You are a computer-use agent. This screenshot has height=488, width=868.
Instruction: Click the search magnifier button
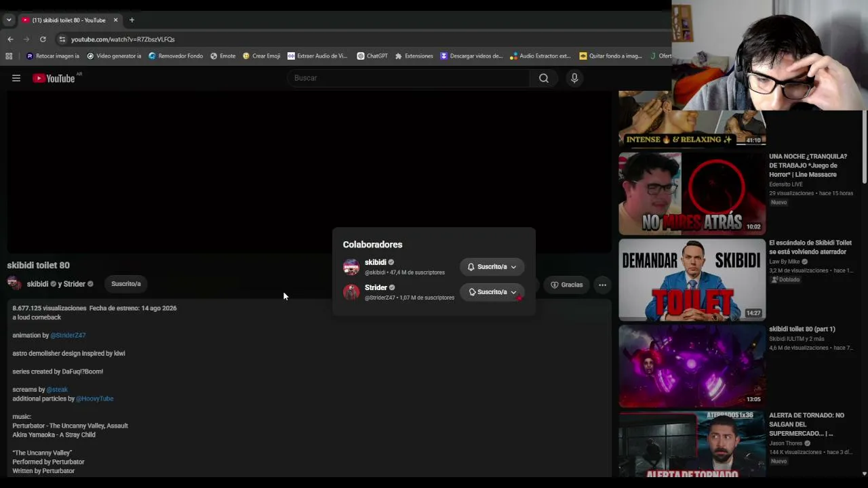click(544, 78)
